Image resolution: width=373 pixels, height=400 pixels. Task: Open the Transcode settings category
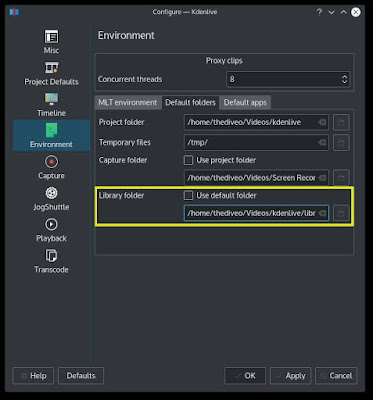(51, 262)
